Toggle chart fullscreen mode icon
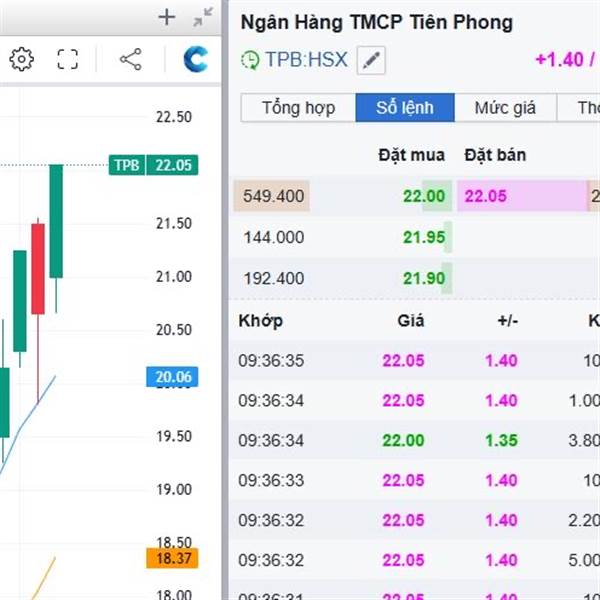 point(68,59)
